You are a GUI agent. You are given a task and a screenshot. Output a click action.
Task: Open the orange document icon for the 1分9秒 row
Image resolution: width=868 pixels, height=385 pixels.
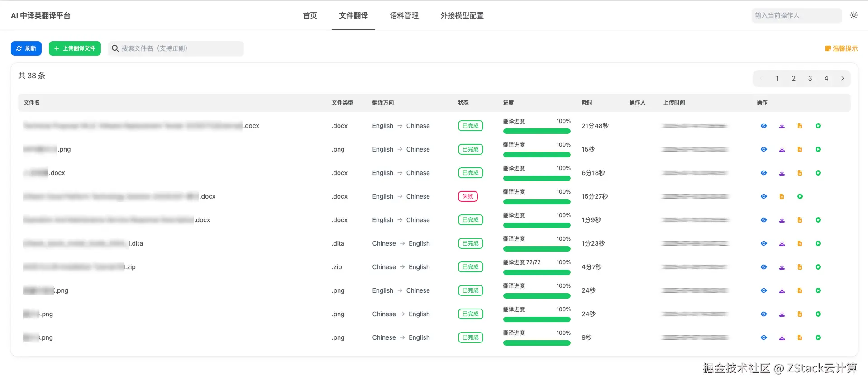coord(800,220)
